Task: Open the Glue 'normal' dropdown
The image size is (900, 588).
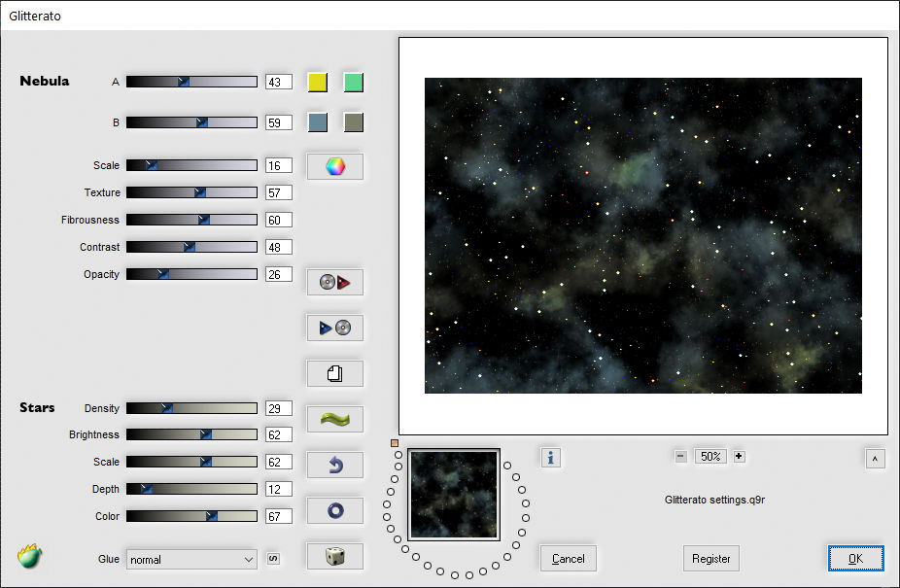Action: [191, 559]
